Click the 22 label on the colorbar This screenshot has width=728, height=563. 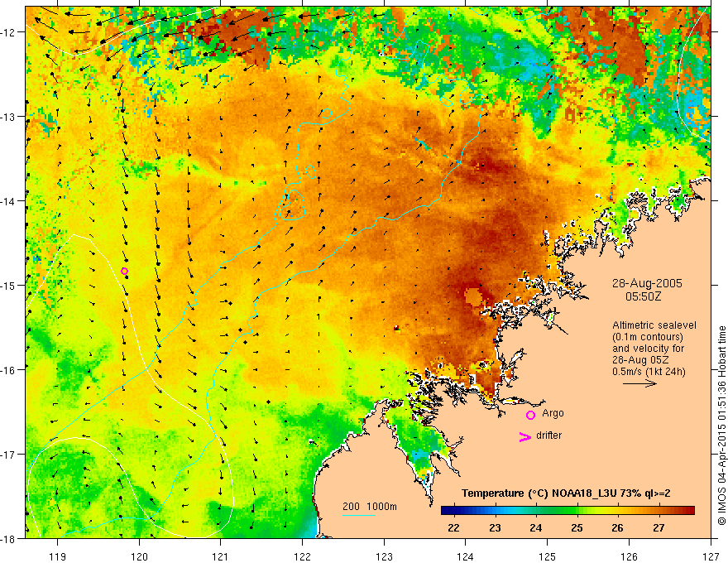pos(453,527)
